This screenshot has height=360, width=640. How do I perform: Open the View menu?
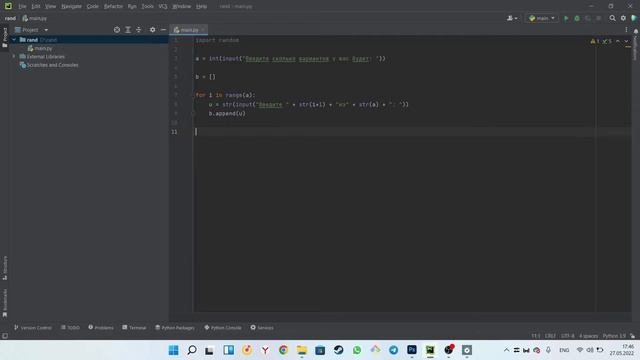click(50, 6)
